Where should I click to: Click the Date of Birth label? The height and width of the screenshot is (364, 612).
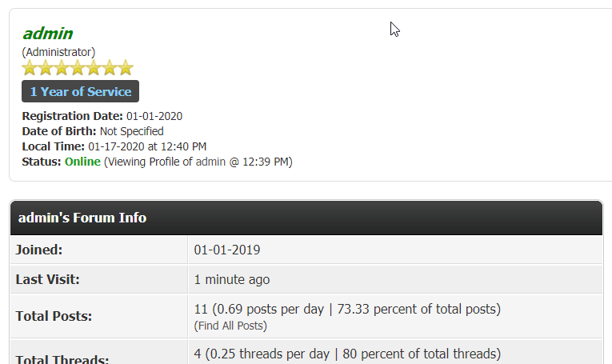59,131
